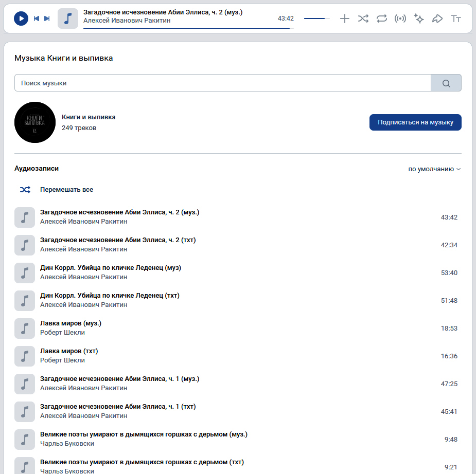Skip to the next track
This screenshot has height=474, width=476.
(x=47, y=19)
